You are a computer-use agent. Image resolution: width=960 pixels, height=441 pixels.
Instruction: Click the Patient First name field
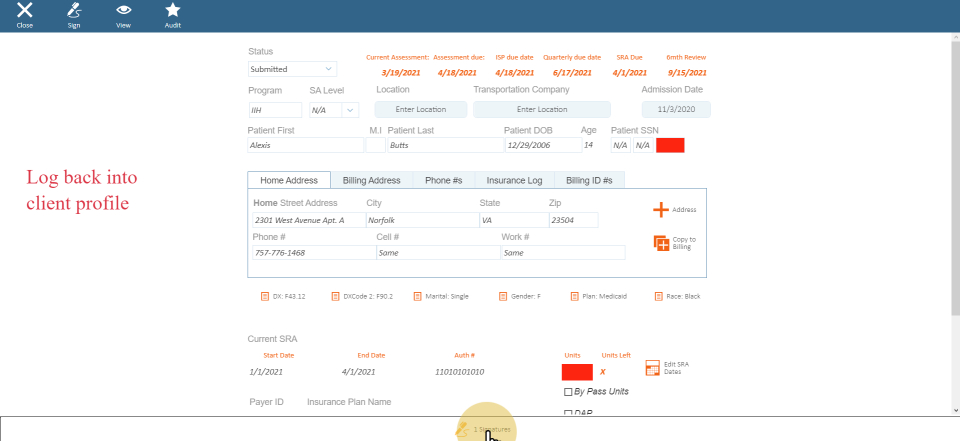click(305, 145)
